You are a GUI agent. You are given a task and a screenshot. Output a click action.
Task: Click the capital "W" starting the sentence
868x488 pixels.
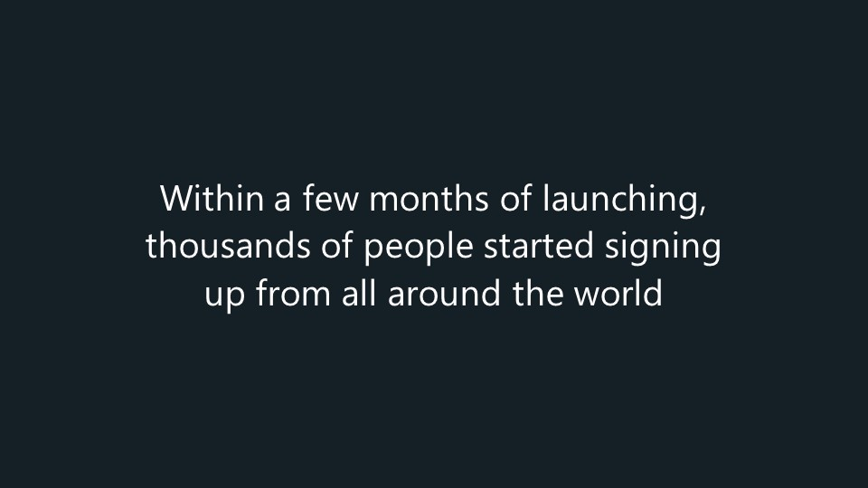click(176, 199)
